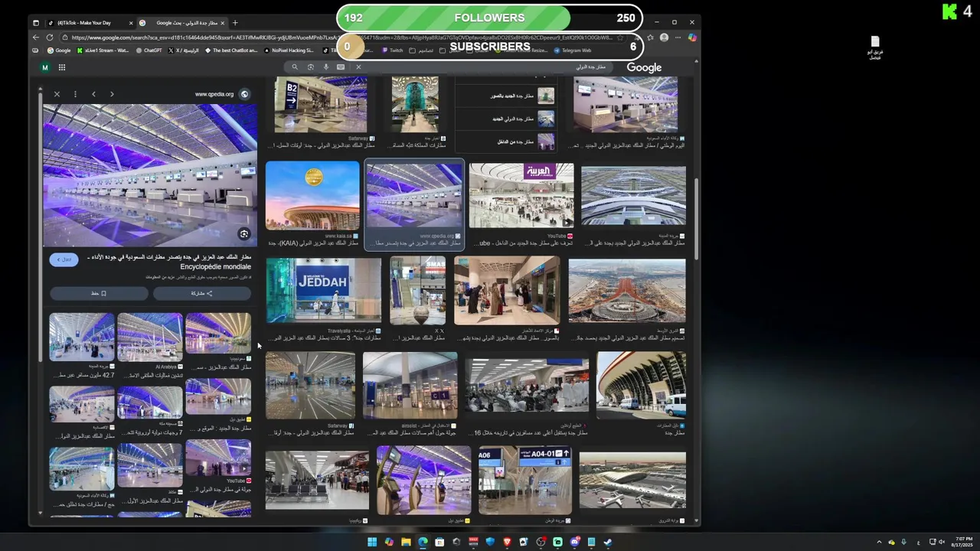Open the kaia.sa golden badge image result
This screenshot has width=980, height=551.
click(312, 196)
